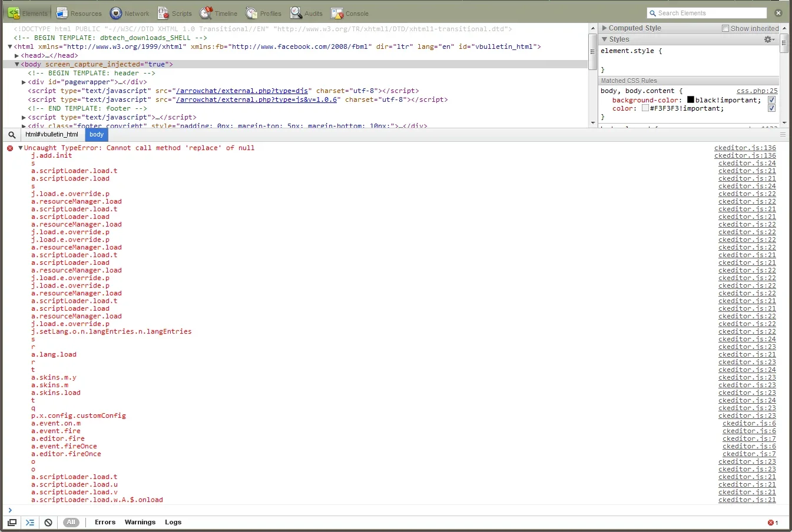Filter console to show only Errors
Screen dimensions: 792x532
[x=105, y=522]
